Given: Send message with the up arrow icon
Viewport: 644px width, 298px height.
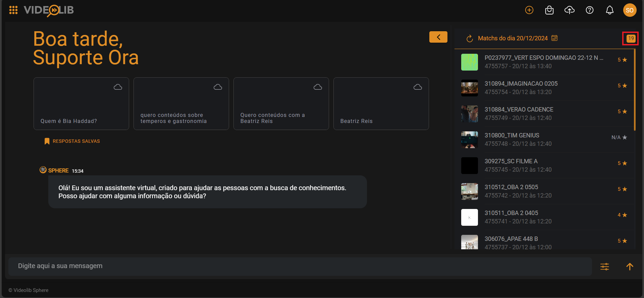Looking at the screenshot, I should [630, 267].
